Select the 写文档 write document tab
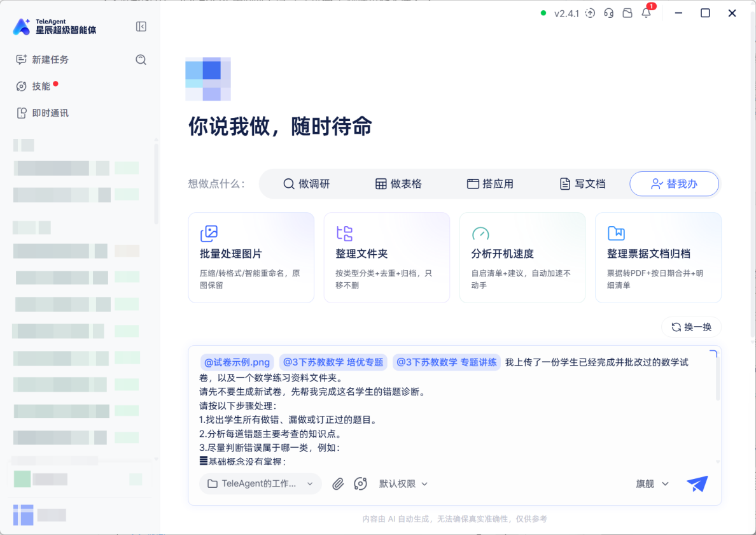756x535 pixels. point(582,184)
